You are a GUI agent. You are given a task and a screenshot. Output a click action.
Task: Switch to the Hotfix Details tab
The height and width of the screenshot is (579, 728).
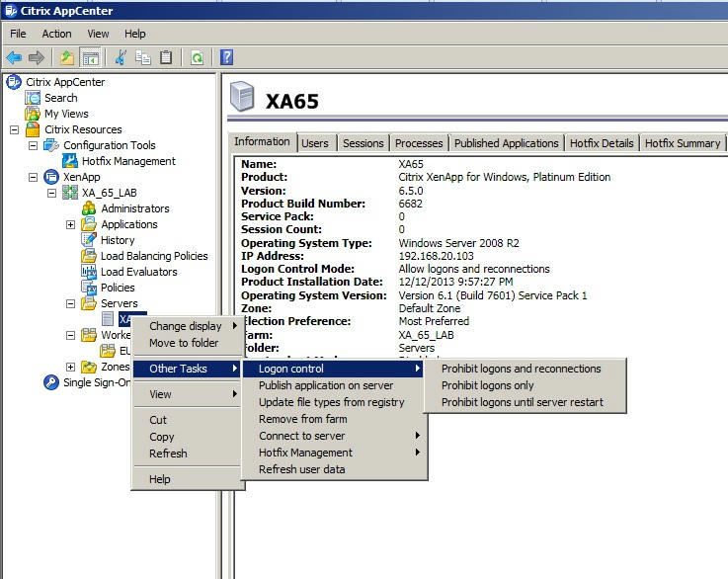[x=602, y=143]
